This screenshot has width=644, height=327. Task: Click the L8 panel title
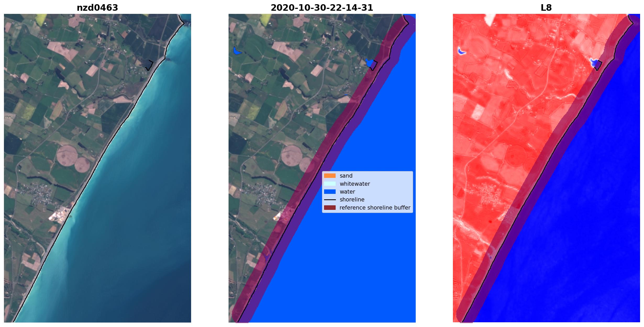pyautogui.click(x=546, y=8)
